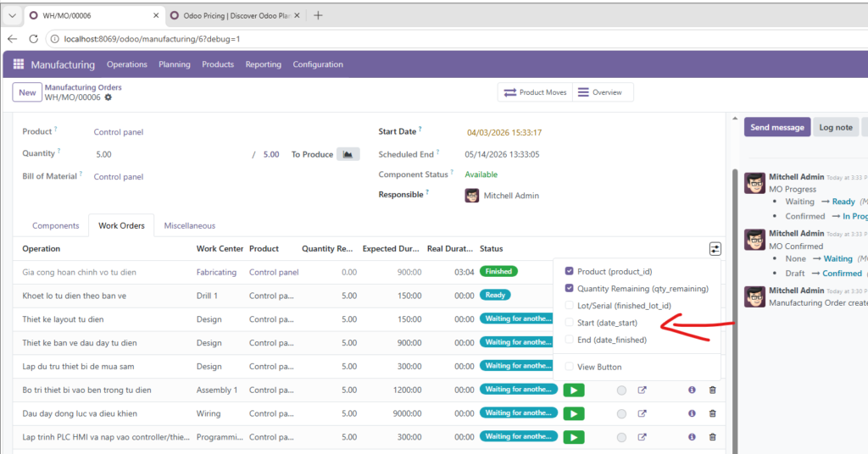Open info for the Lap trinh PLC work order
Screen dimensions: 868x454
[692, 437]
